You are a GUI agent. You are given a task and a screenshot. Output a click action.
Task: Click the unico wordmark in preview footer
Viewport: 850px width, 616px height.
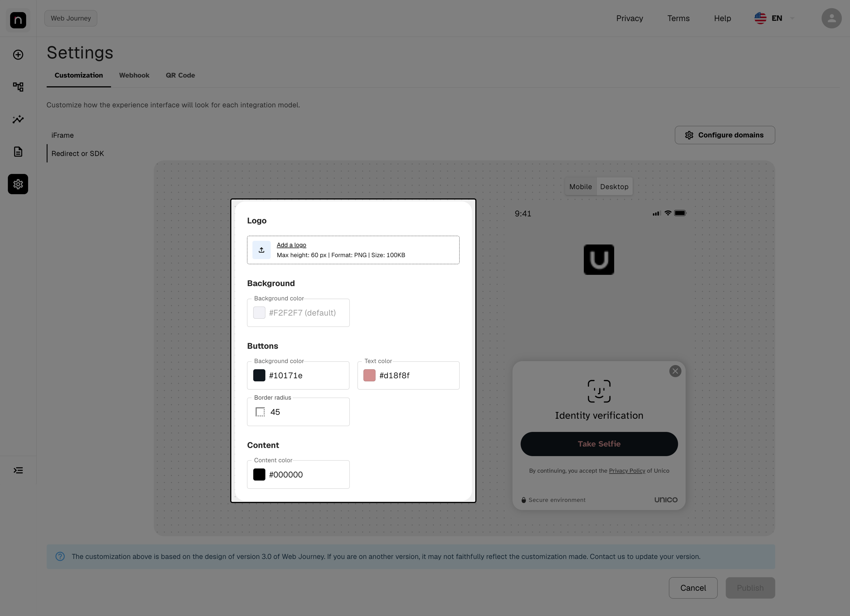[x=666, y=500]
